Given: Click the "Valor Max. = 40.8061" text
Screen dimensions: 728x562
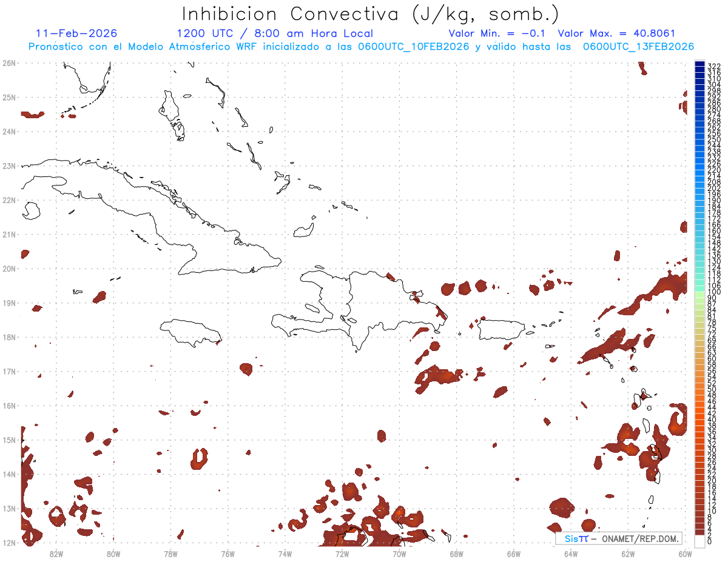Looking at the screenshot, I should click(616, 33).
